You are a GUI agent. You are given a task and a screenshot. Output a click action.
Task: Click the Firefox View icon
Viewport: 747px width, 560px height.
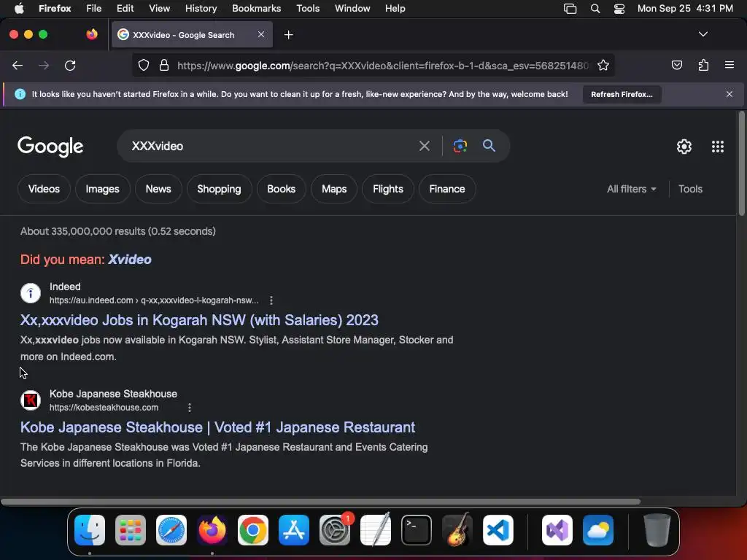[x=92, y=34]
